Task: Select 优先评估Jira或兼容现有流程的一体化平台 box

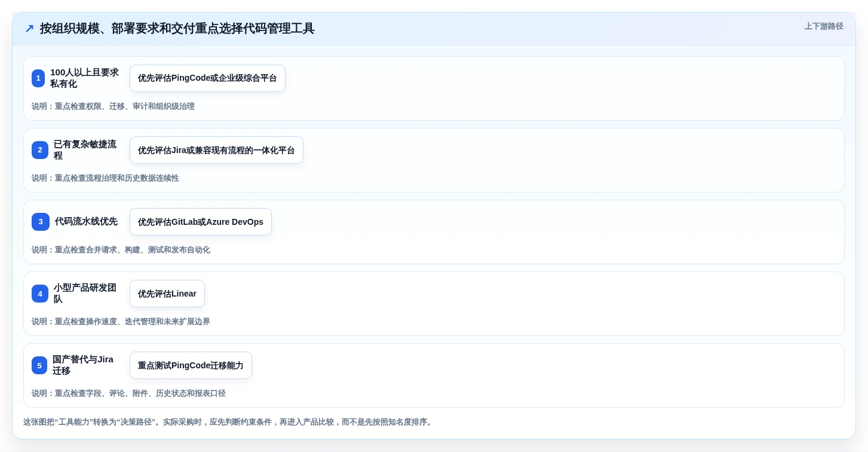Action: [x=216, y=150]
